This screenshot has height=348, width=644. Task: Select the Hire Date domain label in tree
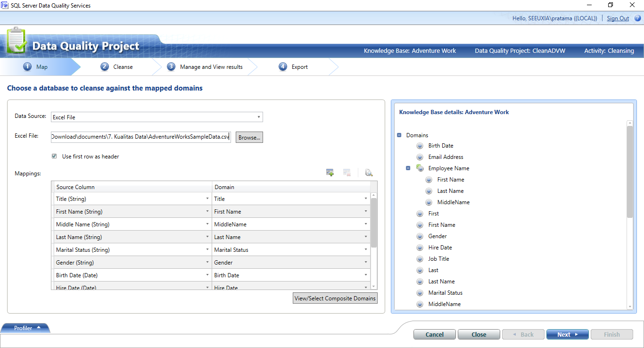coord(440,248)
